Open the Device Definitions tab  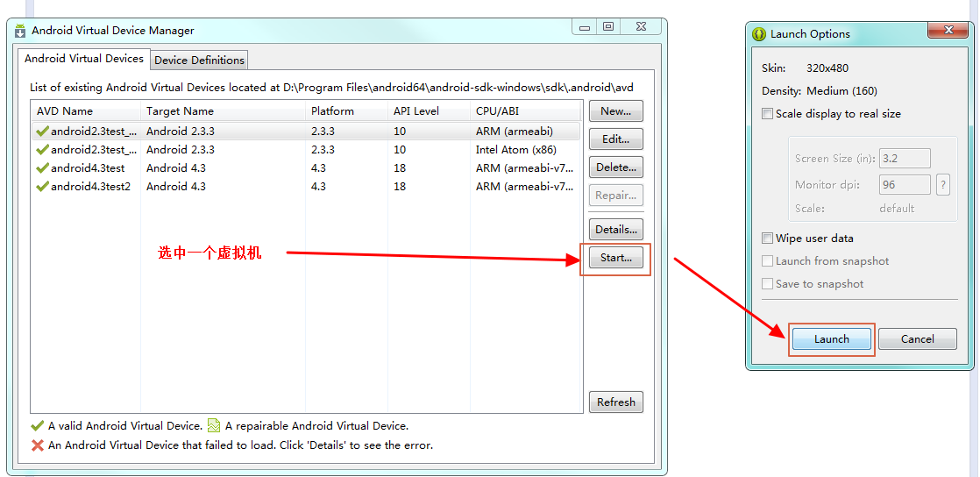[x=199, y=60]
